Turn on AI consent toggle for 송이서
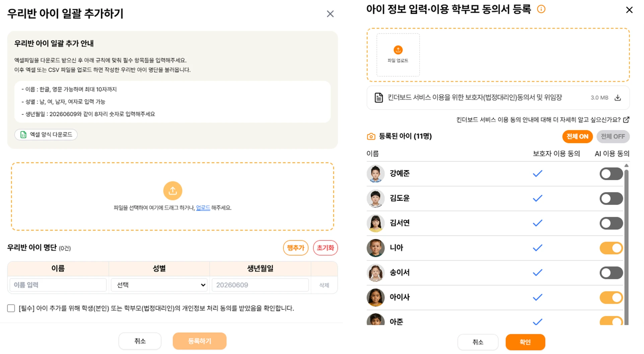The height and width of the screenshot is (354, 644). (611, 273)
